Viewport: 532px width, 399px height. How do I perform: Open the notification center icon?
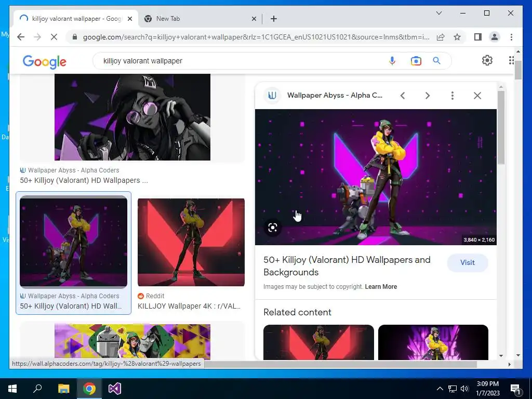(x=516, y=389)
